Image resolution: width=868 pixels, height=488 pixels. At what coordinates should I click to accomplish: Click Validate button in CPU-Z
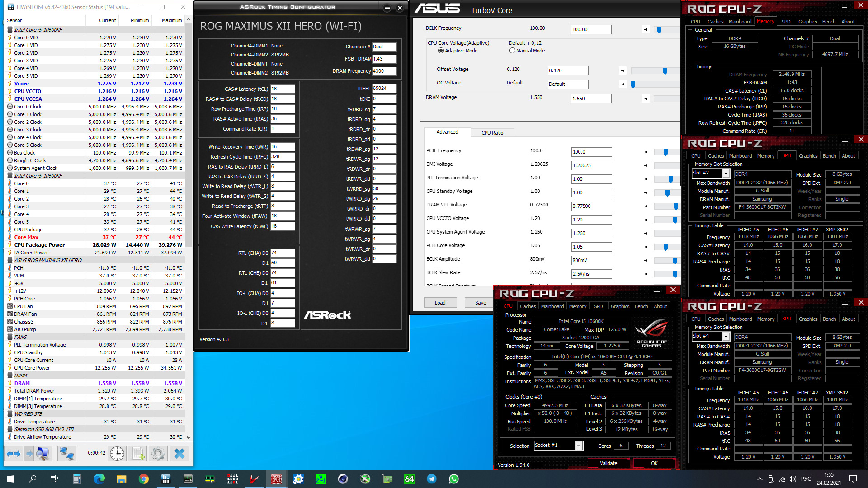(608, 463)
